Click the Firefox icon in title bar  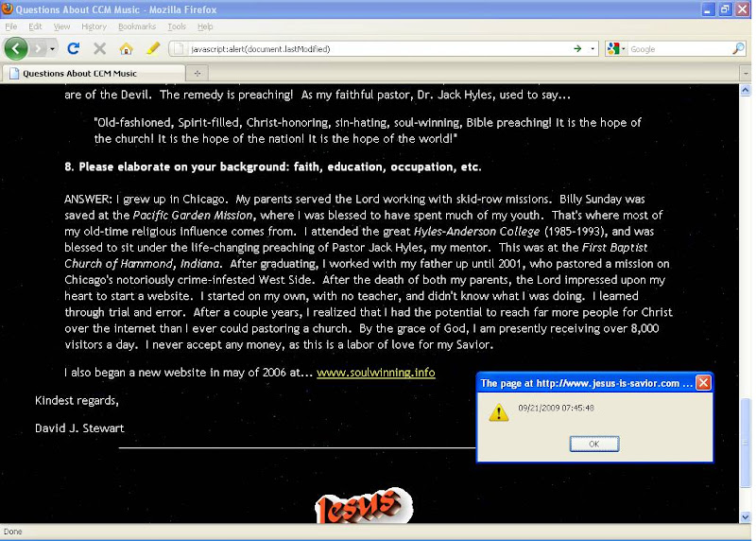[8, 9]
